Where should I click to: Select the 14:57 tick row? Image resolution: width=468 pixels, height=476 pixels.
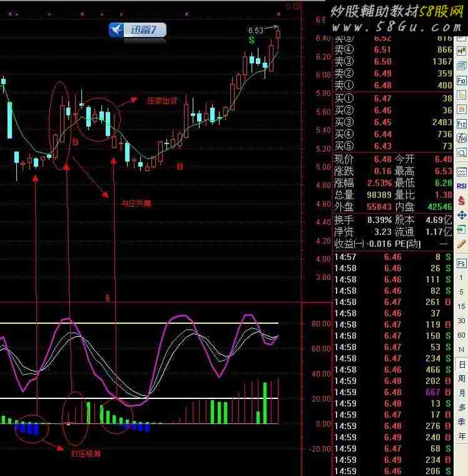tap(392, 257)
